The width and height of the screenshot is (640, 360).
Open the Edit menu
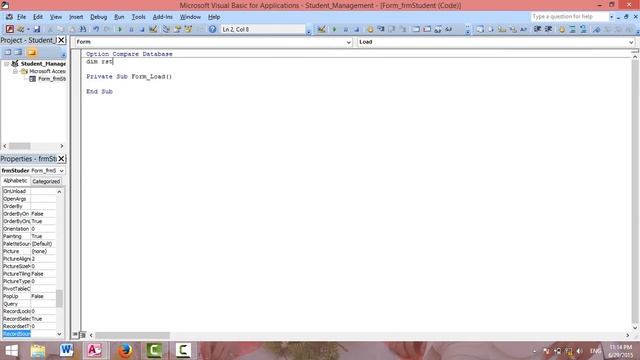pyautogui.click(x=38, y=17)
